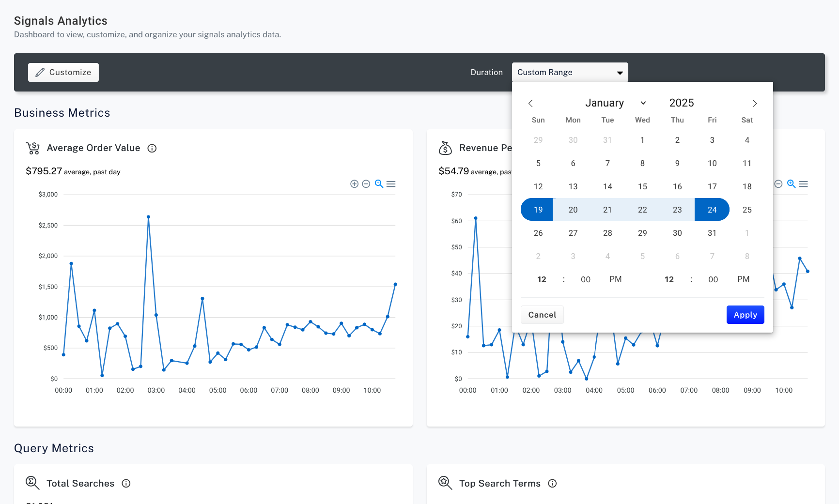This screenshot has width=839, height=504.
Task: Zoom out on Average Order Value chart
Action: pyautogui.click(x=366, y=184)
